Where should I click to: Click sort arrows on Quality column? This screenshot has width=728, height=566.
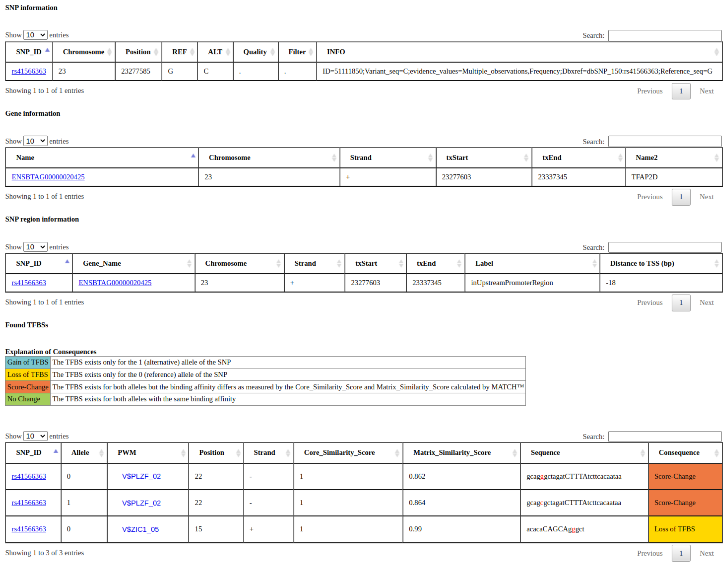[x=272, y=52]
